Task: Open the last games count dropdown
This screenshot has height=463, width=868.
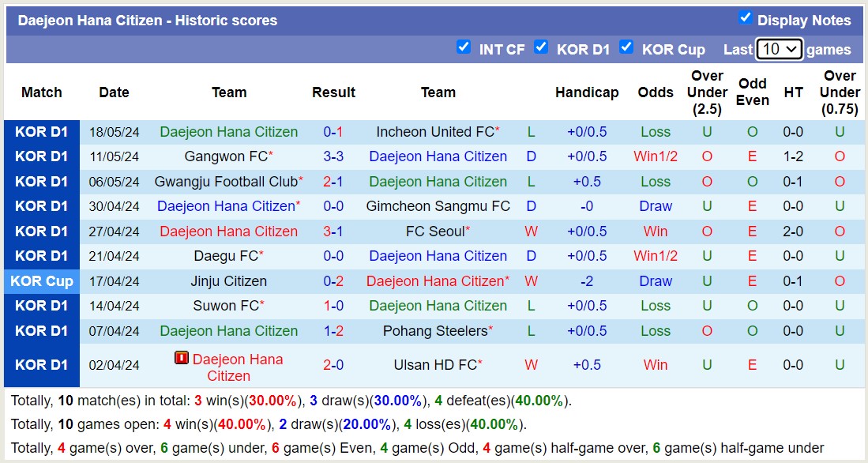Action: [x=779, y=49]
